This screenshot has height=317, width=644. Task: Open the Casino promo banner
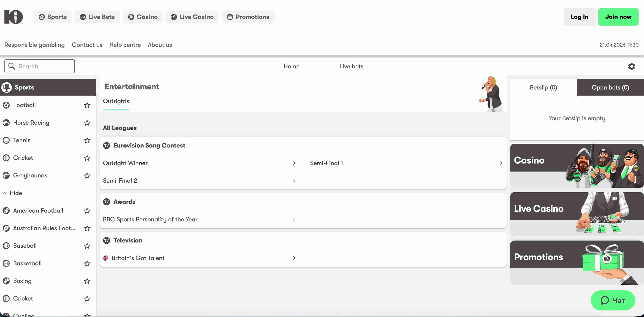577,166
